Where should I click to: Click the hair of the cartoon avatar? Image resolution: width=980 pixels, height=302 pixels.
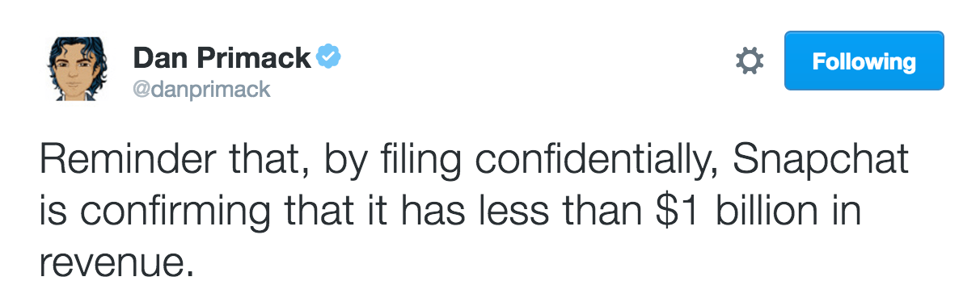pyautogui.click(x=79, y=50)
